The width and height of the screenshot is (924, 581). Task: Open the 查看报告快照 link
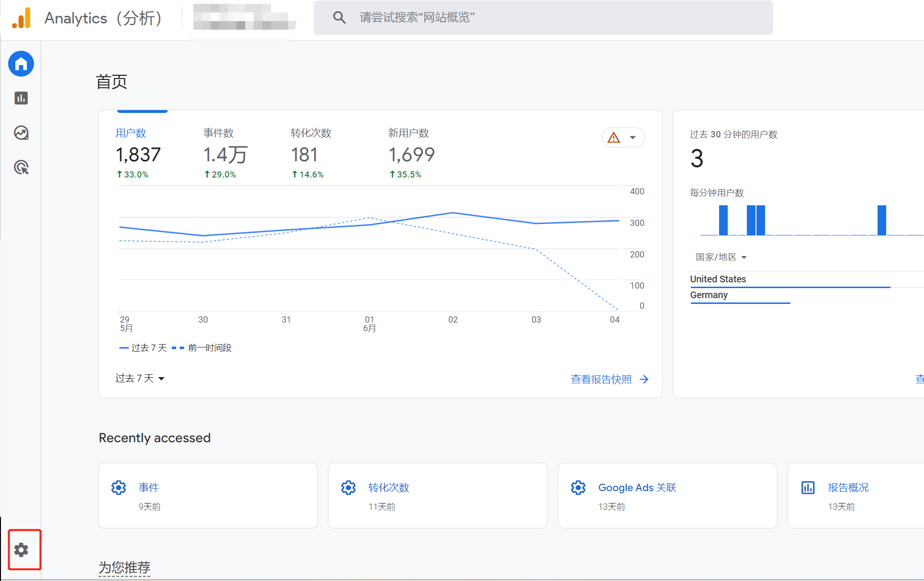click(601, 379)
